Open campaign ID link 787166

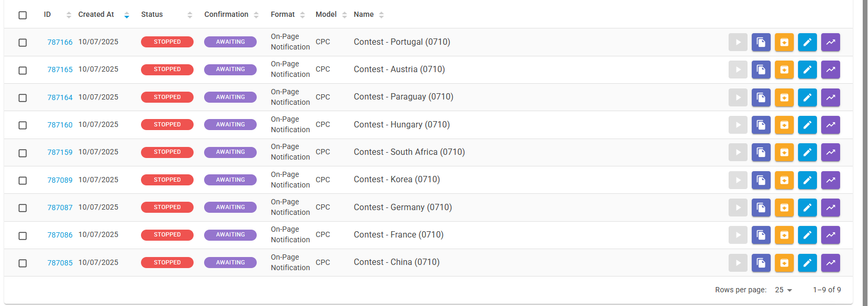point(60,42)
